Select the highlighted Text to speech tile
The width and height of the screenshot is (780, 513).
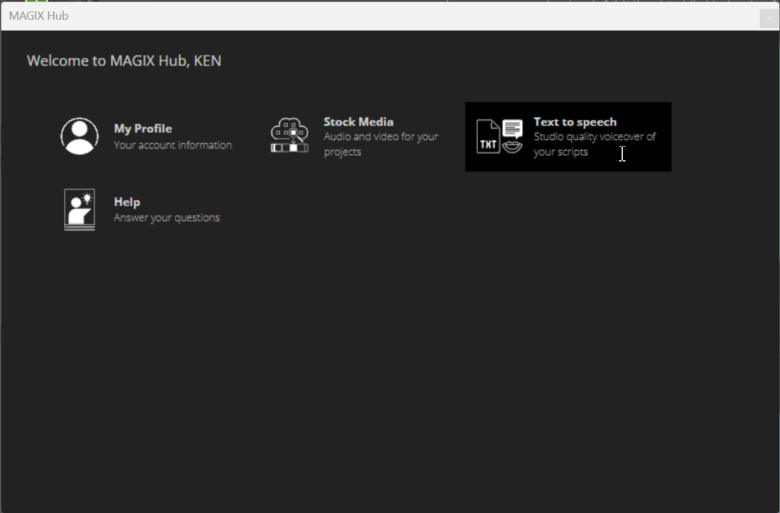click(x=567, y=137)
